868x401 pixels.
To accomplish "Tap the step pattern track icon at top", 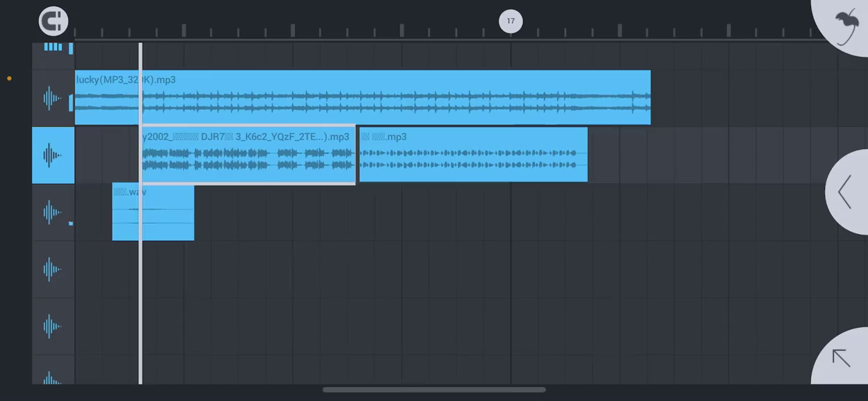I will click(x=53, y=47).
